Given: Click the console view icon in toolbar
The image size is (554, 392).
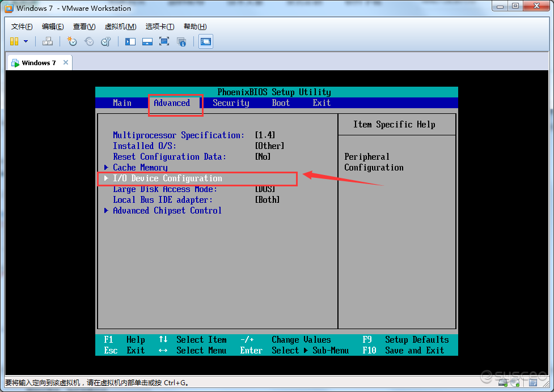Looking at the screenshot, I should pyautogui.click(x=206, y=41).
